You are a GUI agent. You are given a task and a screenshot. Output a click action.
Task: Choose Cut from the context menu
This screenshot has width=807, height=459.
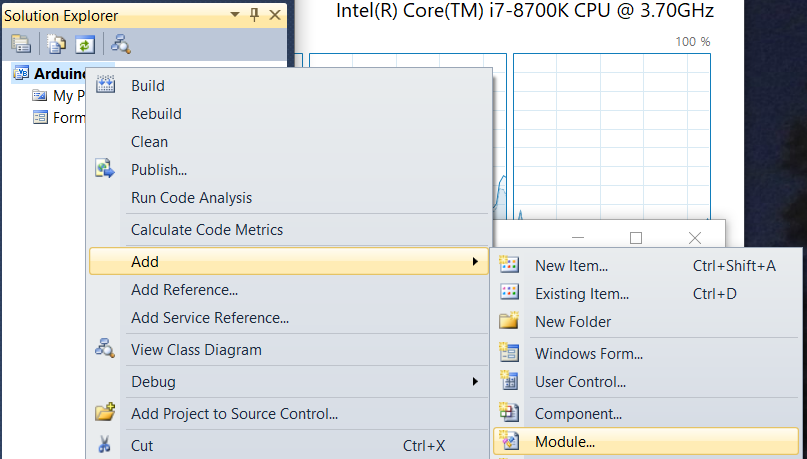point(288,446)
